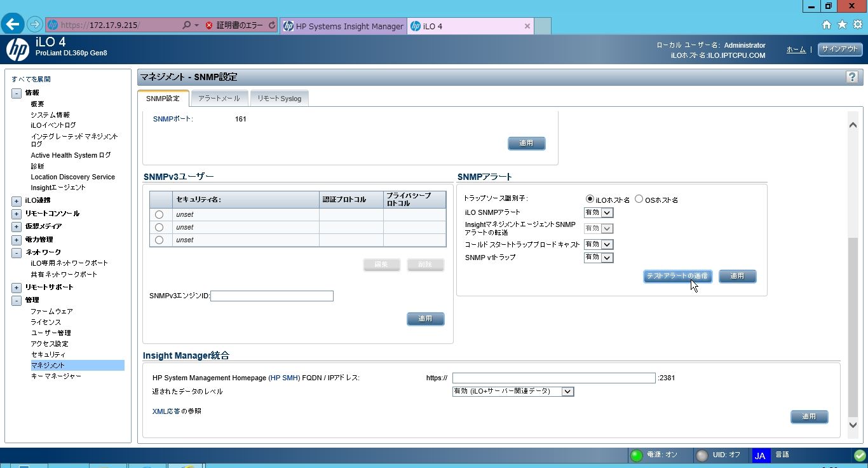The width and height of the screenshot is (868, 468).
Task: Open a new browser tab
Action: tap(542, 26)
